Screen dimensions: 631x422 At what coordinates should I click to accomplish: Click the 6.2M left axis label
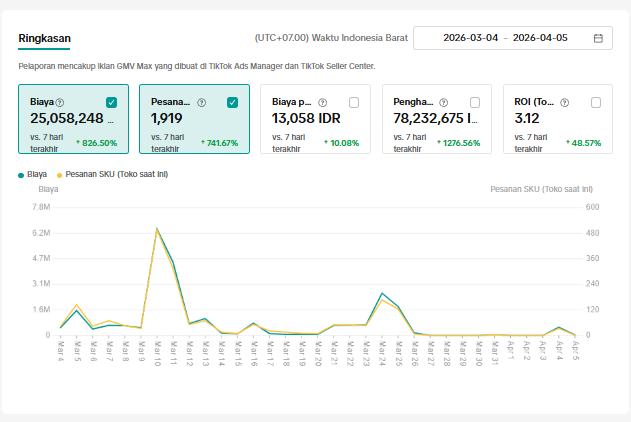[41, 233]
